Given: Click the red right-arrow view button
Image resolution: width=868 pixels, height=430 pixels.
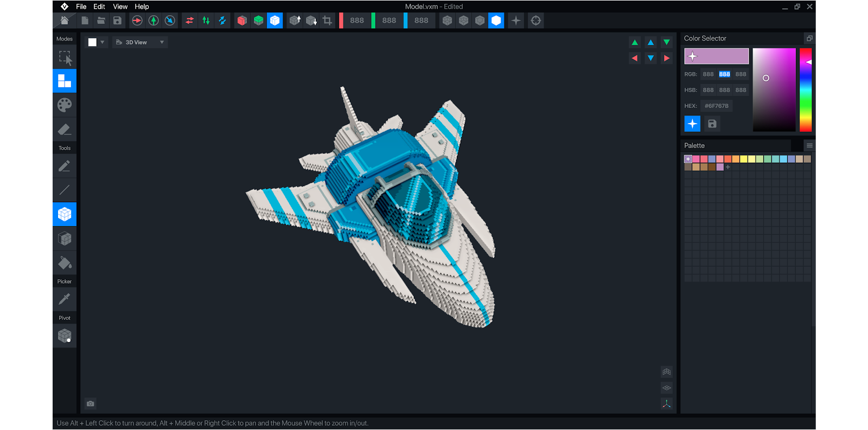Looking at the screenshot, I should point(667,58).
